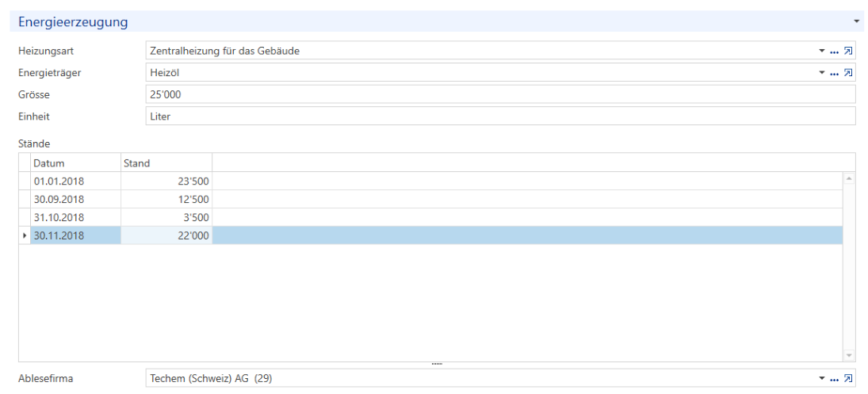The width and height of the screenshot is (868, 394).
Task: Open the Heizungsart dropdown arrow
Action: 821,52
